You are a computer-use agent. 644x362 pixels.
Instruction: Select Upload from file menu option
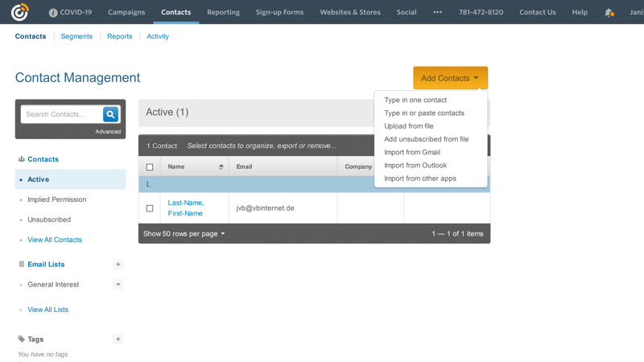coord(409,126)
